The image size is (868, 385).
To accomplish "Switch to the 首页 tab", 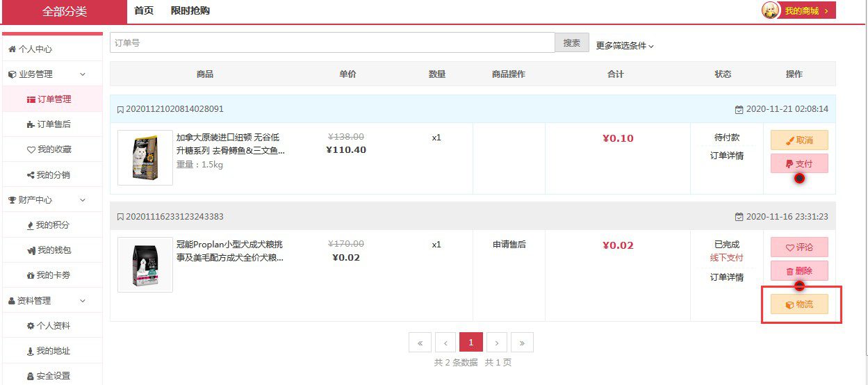I will 144,11.
